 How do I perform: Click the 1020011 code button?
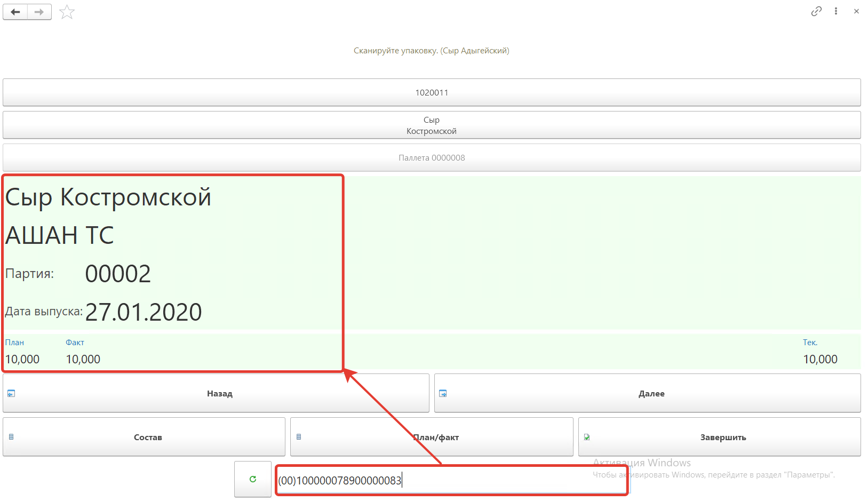[432, 93]
